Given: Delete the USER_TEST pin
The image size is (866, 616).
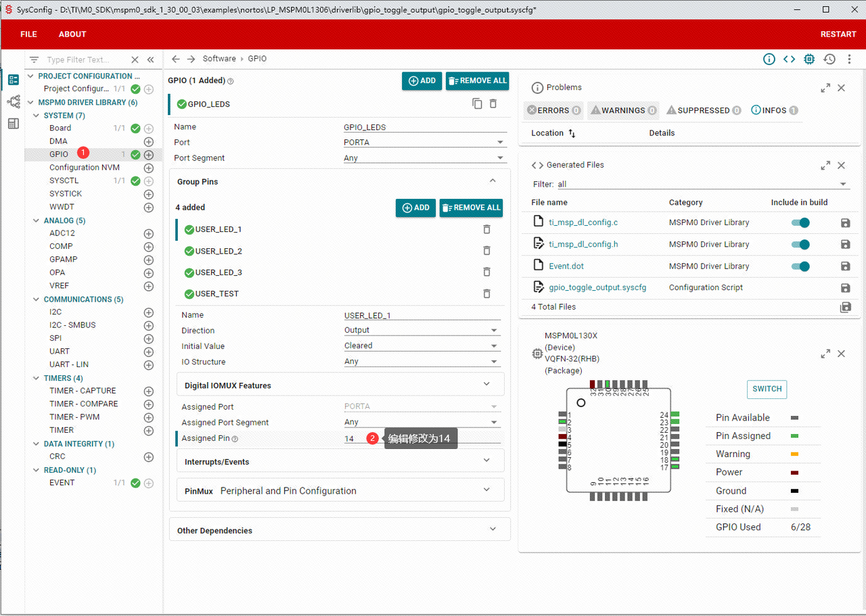Looking at the screenshot, I should (x=486, y=293).
